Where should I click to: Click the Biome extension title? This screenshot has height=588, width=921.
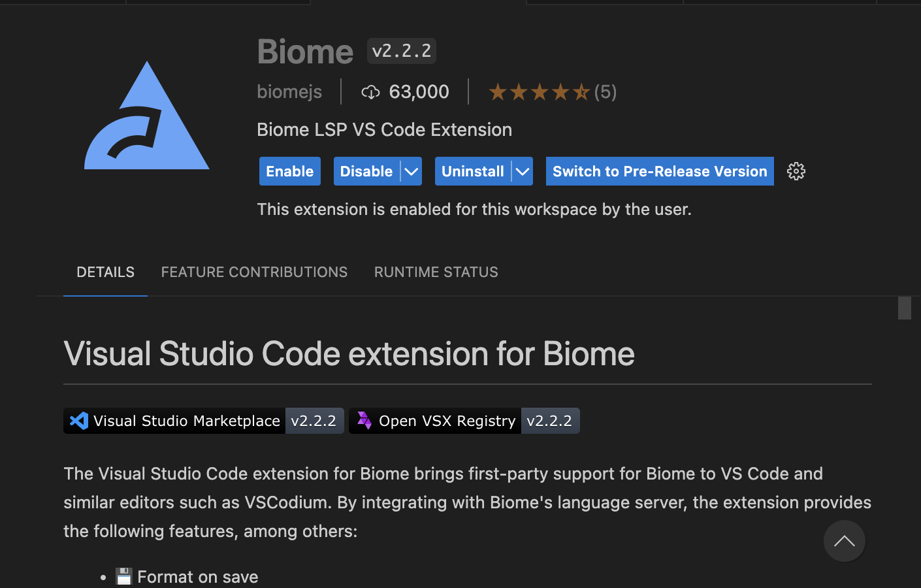point(305,52)
